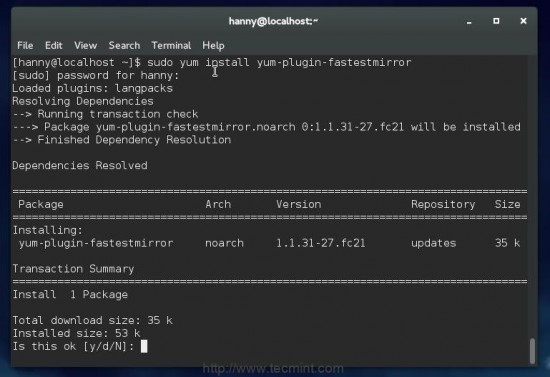Click the tecmint.com watermark link

coord(273,369)
